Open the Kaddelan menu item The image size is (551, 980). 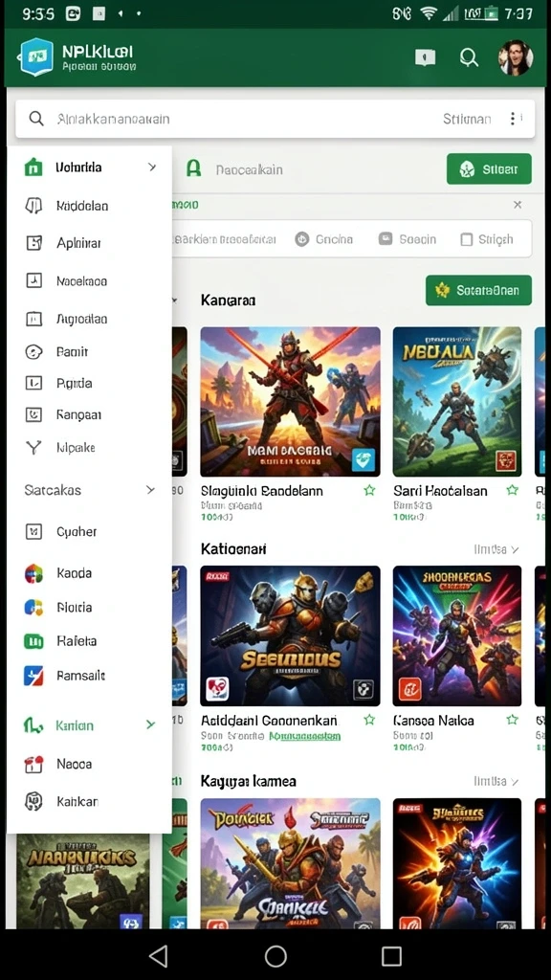coord(89,206)
